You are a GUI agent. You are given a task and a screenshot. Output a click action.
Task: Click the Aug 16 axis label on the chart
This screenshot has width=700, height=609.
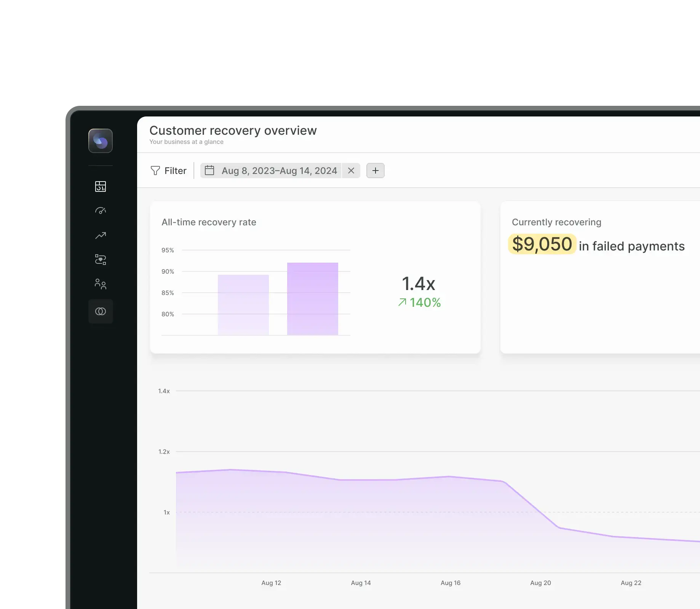tap(451, 583)
